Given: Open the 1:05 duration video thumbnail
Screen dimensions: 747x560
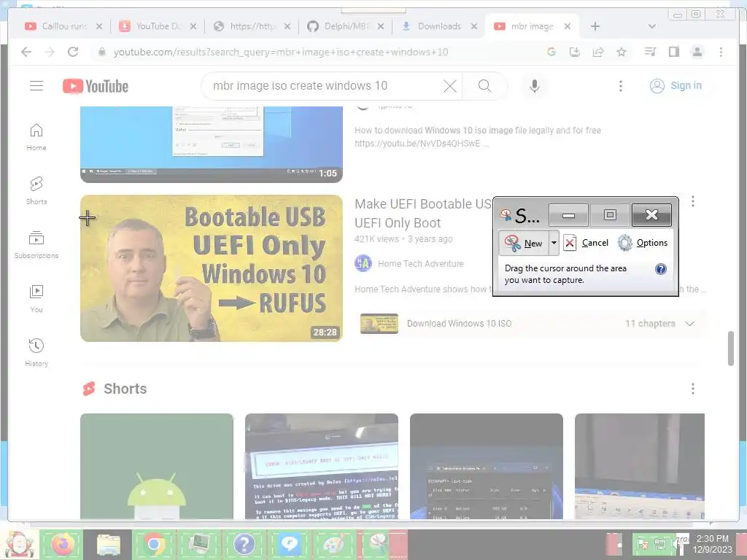Looking at the screenshot, I should (211, 144).
